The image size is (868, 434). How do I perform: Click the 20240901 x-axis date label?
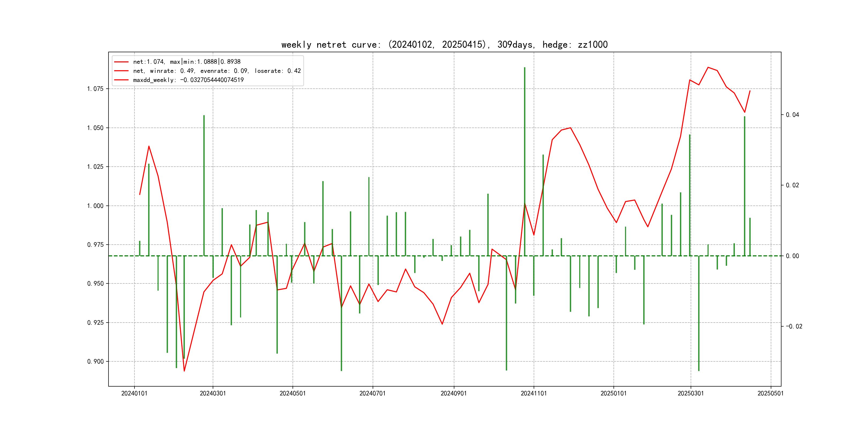coord(454,394)
